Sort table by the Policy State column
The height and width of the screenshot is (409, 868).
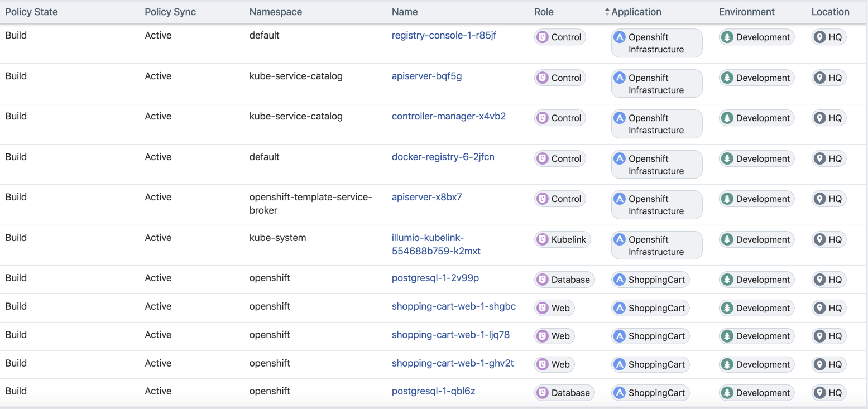coord(31,11)
